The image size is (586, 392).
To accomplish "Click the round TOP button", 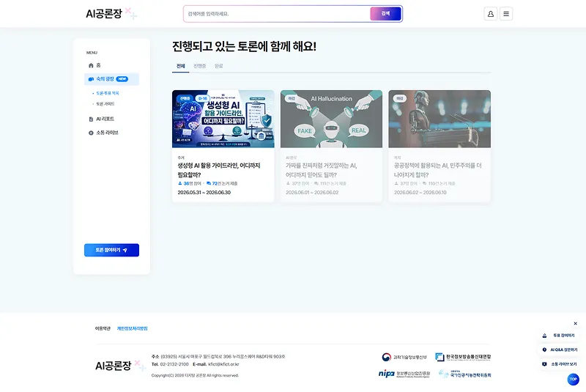I will tap(574, 380).
